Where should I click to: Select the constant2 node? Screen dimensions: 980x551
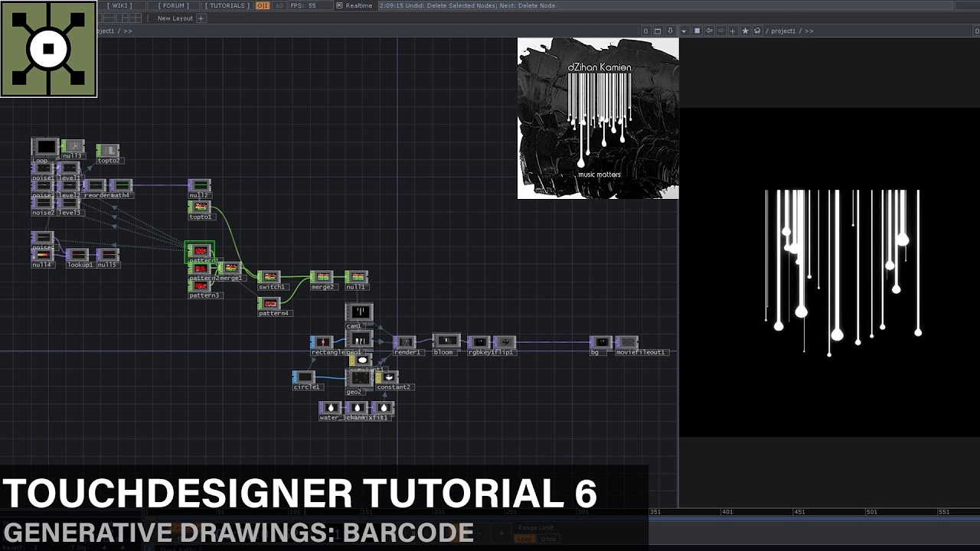click(x=387, y=377)
